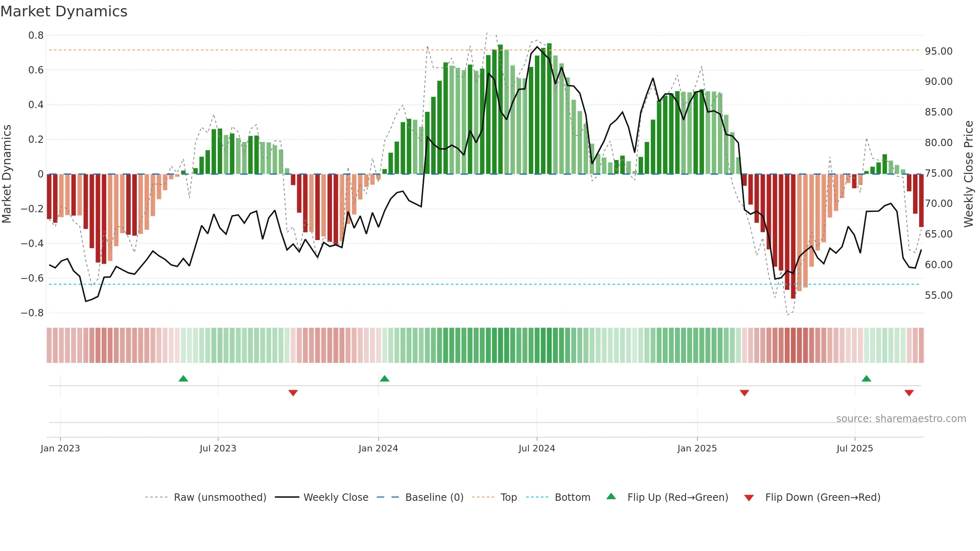
Task: Toggle the Bottom legend entry
Action: click(559, 497)
